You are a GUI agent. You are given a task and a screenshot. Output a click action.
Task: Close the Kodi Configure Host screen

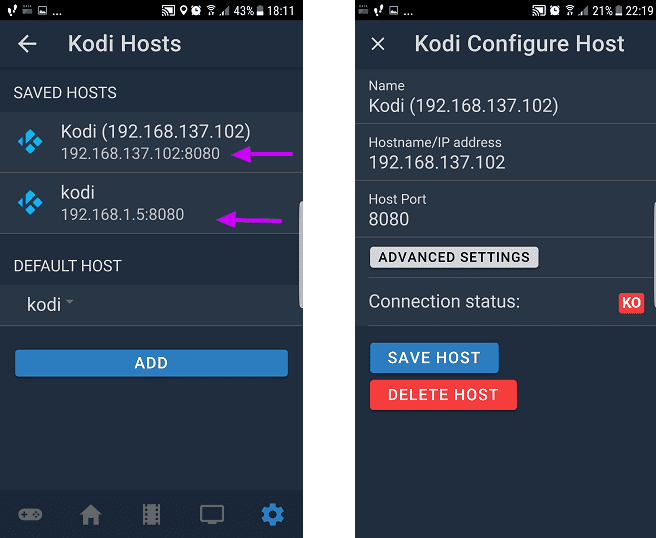tap(378, 44)
